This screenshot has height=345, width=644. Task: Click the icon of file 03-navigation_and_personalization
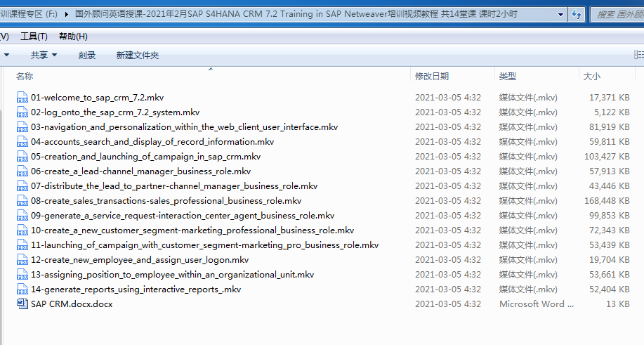point(22,127)
